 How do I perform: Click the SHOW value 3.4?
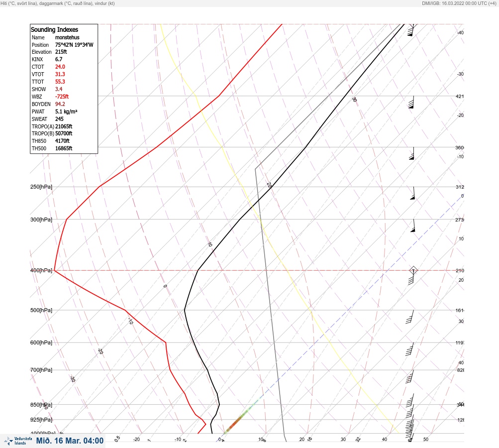point(59,89)
